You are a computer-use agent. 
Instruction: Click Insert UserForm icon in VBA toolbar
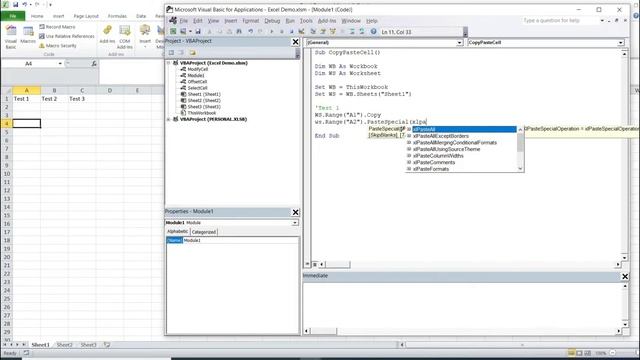183,31
